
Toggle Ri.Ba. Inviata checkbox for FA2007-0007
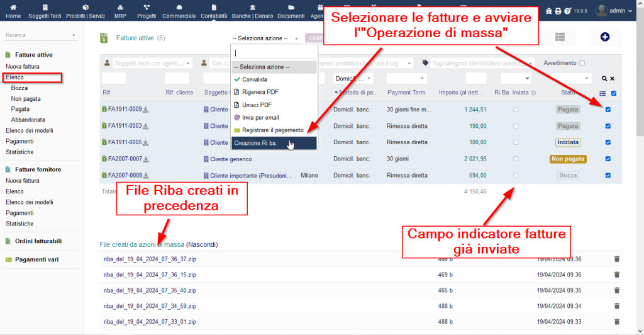(516, 159)
